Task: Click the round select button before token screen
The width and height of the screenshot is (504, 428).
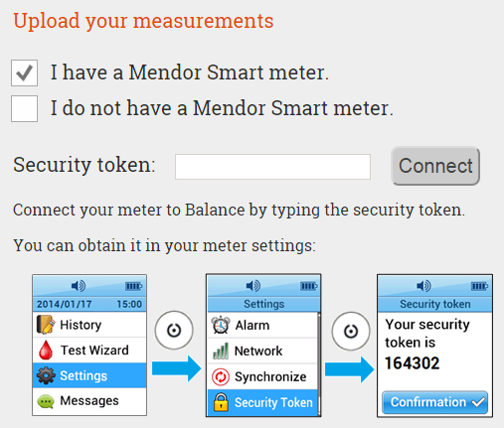Action: click(351, 331)
